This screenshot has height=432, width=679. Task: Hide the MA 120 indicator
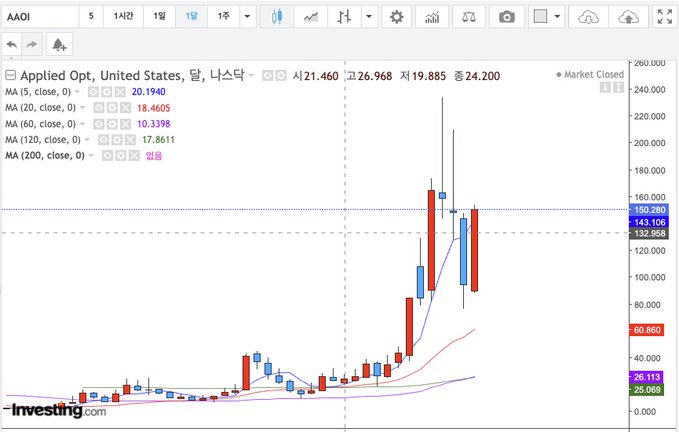pos(103,140)
